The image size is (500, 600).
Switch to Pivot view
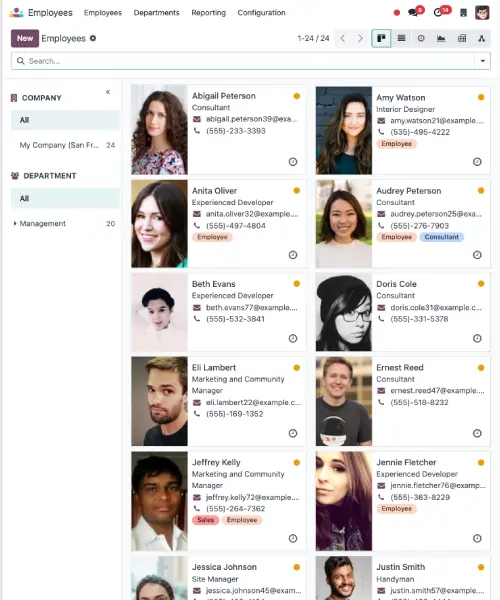[462, 38]
